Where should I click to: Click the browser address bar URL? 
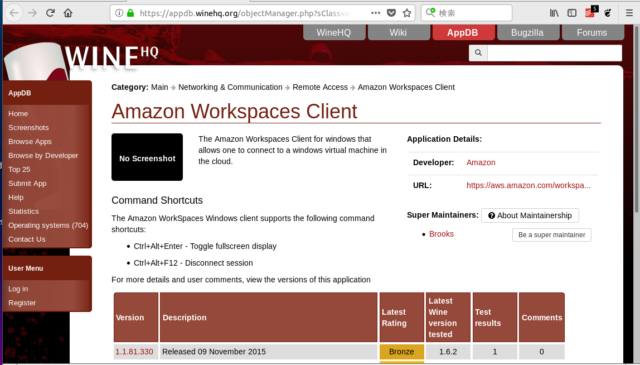(244, 13)
